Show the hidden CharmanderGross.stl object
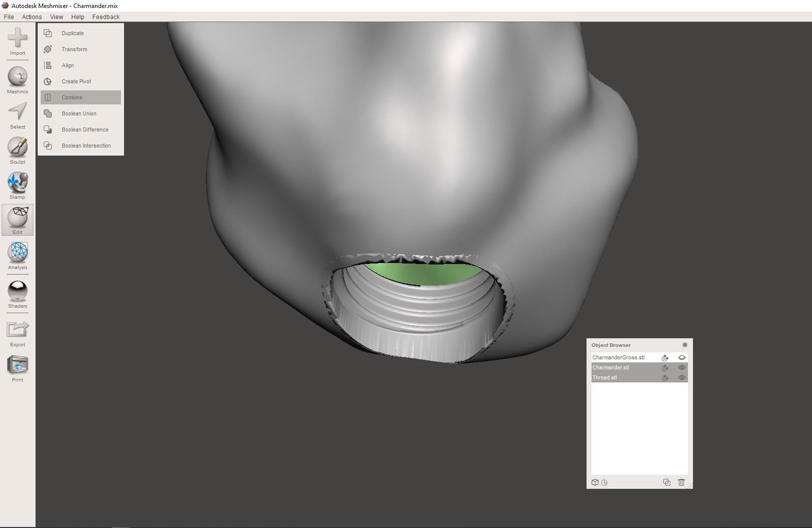 click(x=682, y=358)
